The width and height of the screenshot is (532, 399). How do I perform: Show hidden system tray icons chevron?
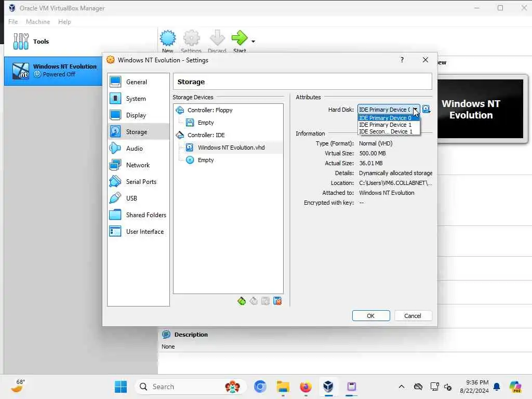pos(402,387)
